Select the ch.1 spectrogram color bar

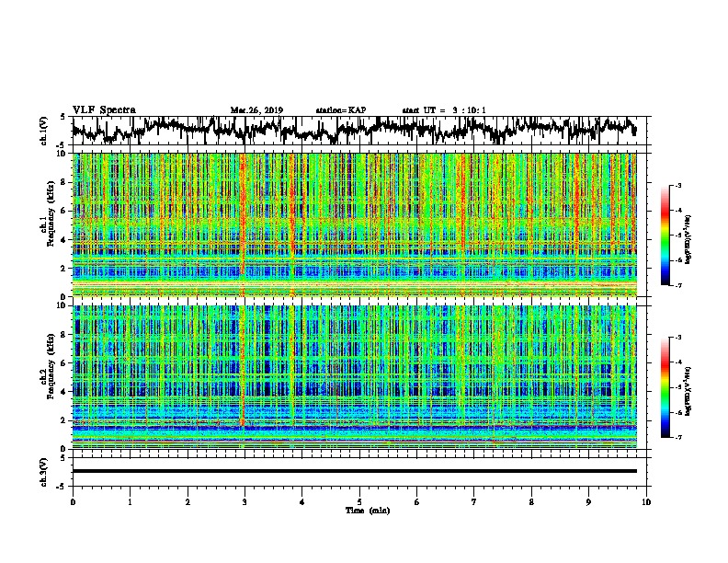pos(665,236)
